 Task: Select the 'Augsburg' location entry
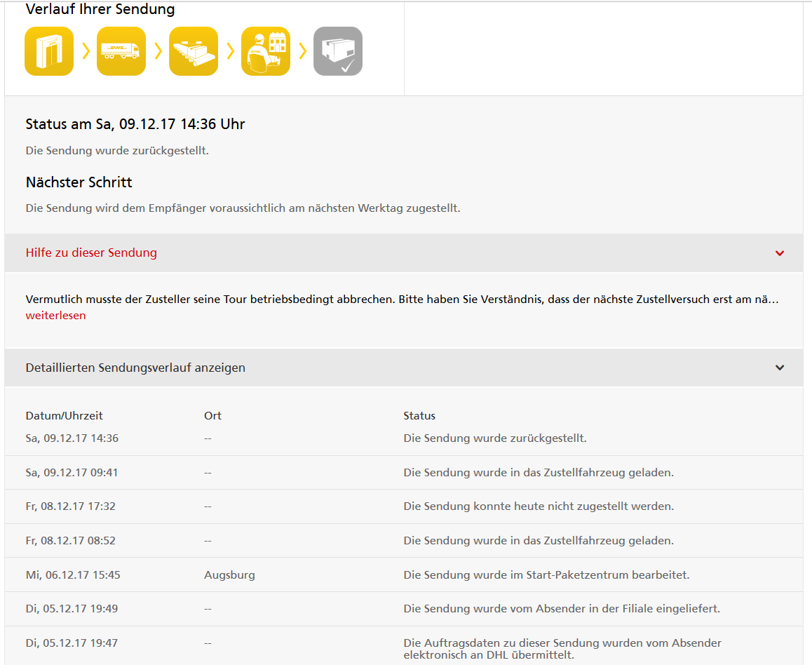point(229,575)
